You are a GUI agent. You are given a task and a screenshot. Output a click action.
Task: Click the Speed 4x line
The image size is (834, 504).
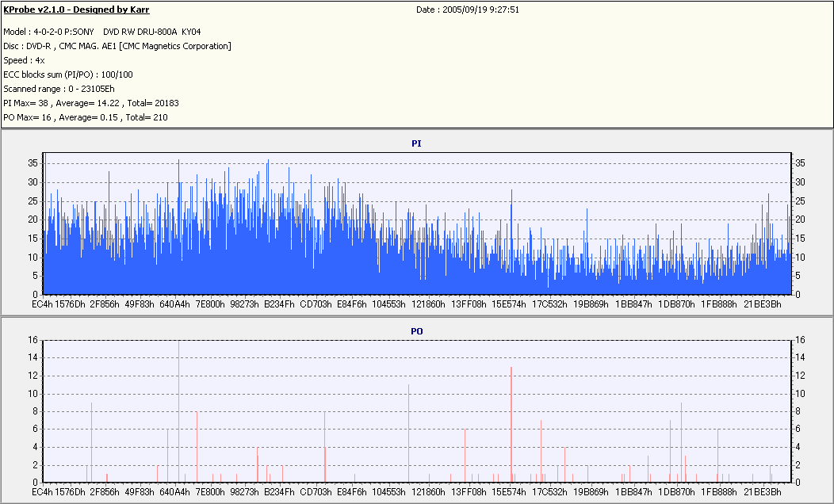[x=24, y=60]
